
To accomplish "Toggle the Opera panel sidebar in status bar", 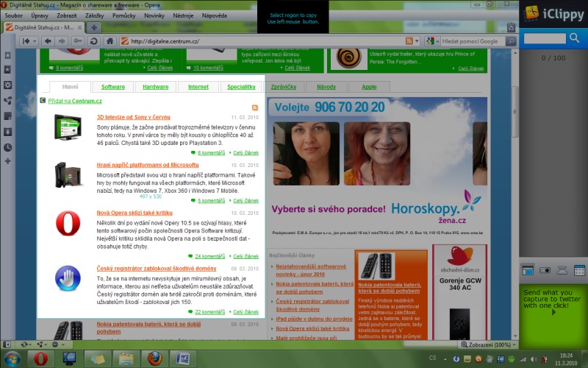I will 7,344.
